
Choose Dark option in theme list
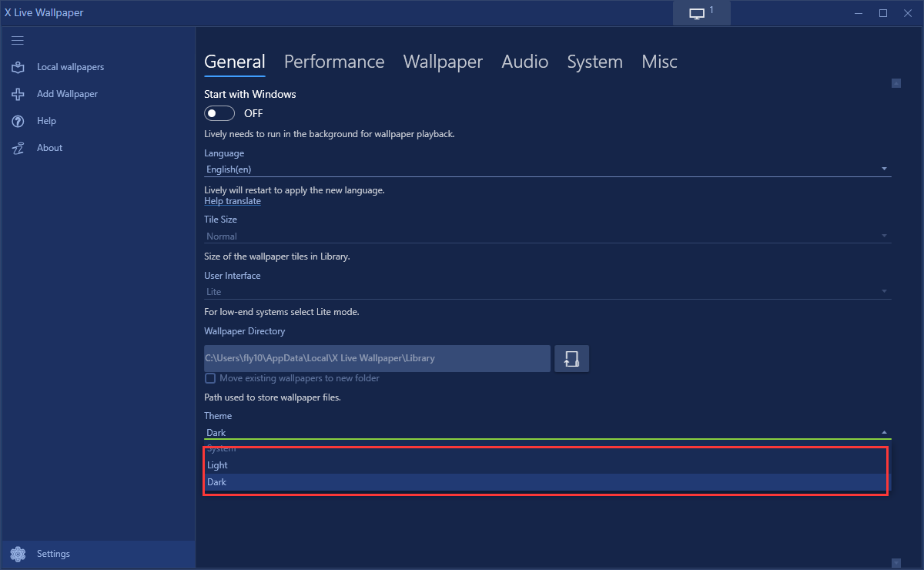tap(218, 482)
